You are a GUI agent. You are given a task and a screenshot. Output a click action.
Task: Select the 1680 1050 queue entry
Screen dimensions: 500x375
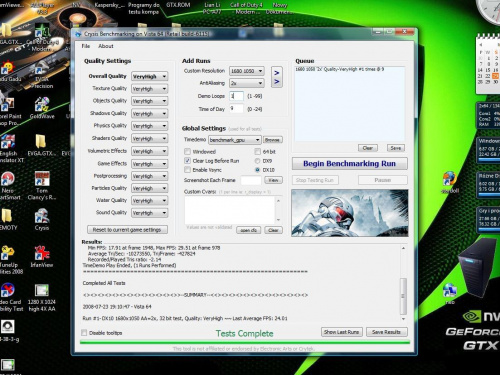pyautogui.click(x=340, y=69)
